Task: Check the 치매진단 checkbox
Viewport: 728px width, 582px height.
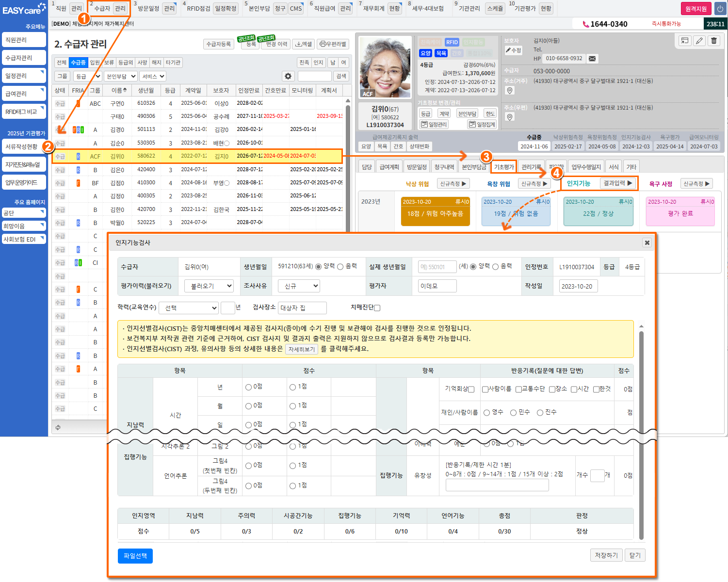Action: tap(377, 307)
